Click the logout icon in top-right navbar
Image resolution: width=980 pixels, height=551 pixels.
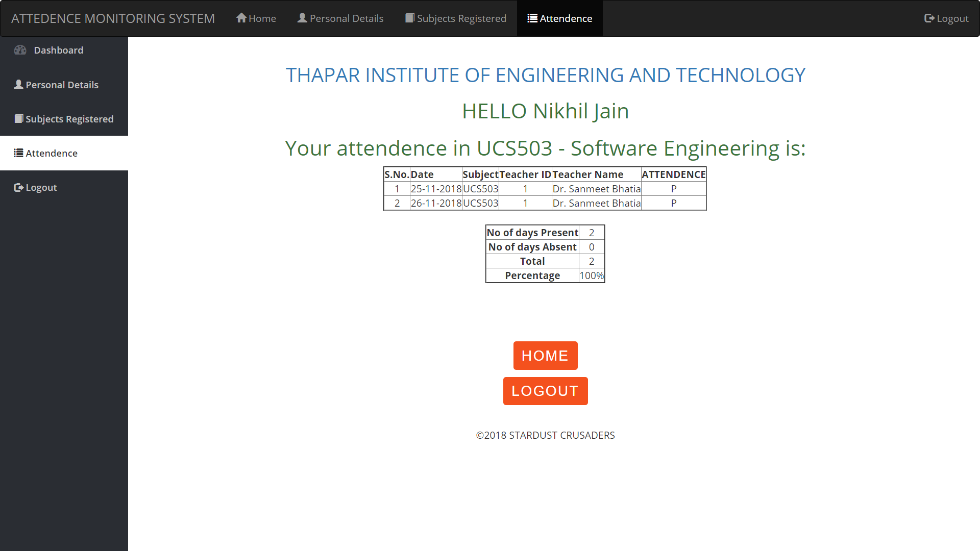[x=929, y=18]
